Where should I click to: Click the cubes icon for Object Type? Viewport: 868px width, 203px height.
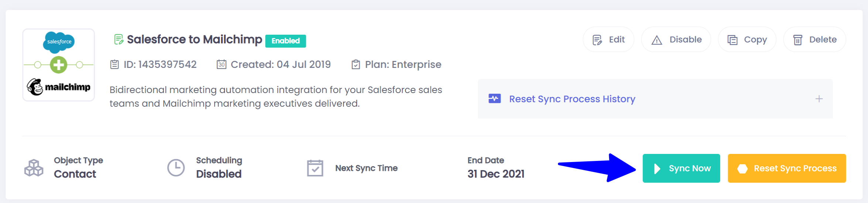[x=34, y=168]
